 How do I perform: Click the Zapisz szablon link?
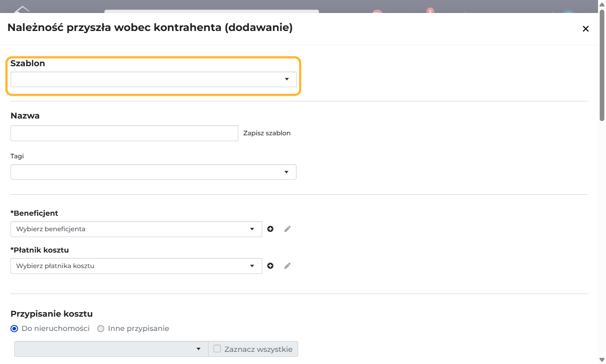pyautogui.click(x=267, y=133)
